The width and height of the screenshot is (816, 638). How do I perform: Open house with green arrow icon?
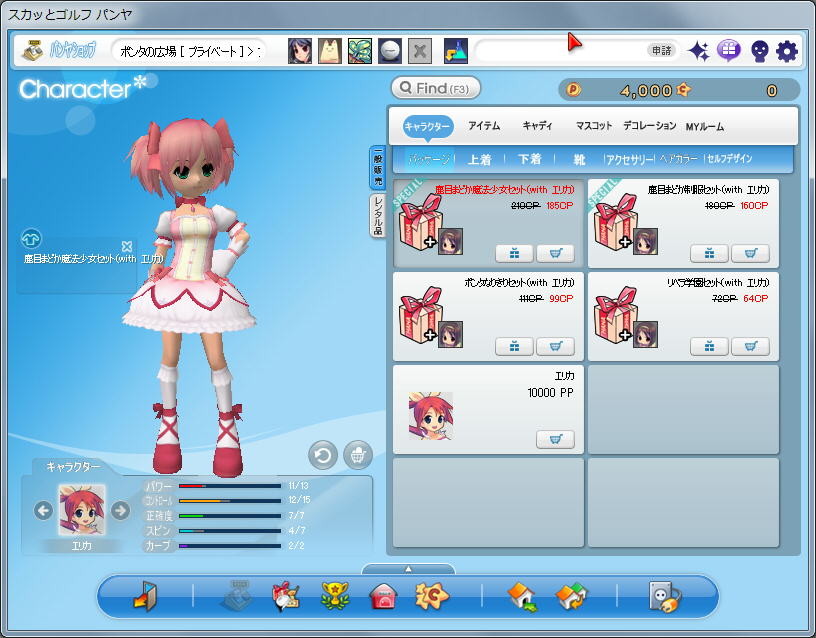[x=522, y=596]
